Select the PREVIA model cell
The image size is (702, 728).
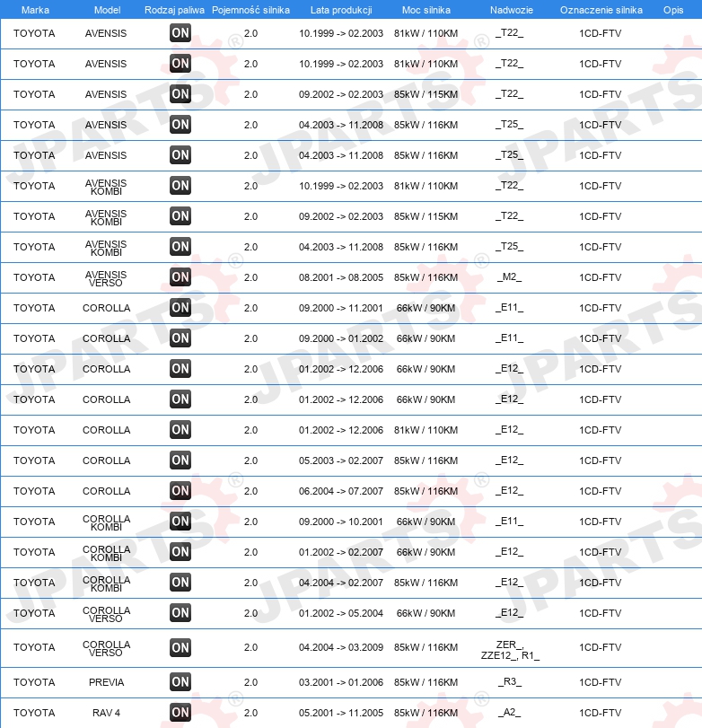pyautogui.click(x=106, y=682)
